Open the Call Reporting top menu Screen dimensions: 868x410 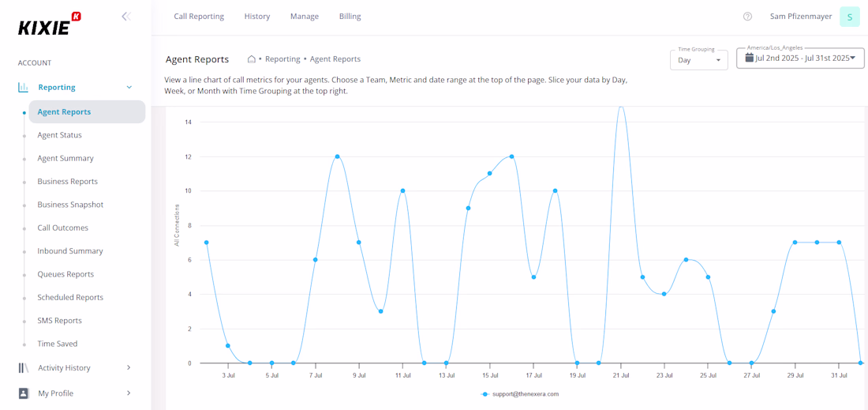pyautogui.click(x=199, y=17)
